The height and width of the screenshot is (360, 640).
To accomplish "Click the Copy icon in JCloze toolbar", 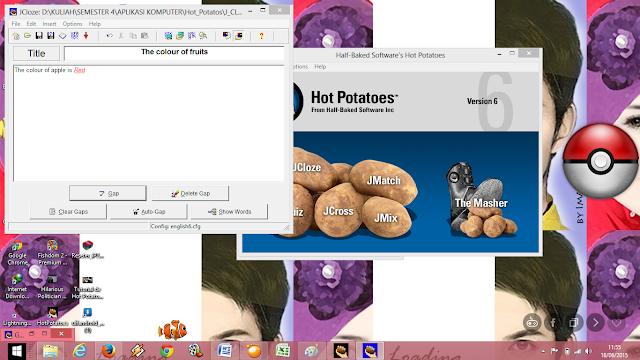I will point(133,36).
